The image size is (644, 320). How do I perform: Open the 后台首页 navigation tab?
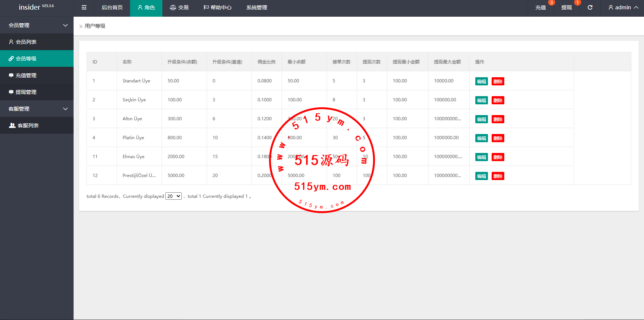point(112,8)
